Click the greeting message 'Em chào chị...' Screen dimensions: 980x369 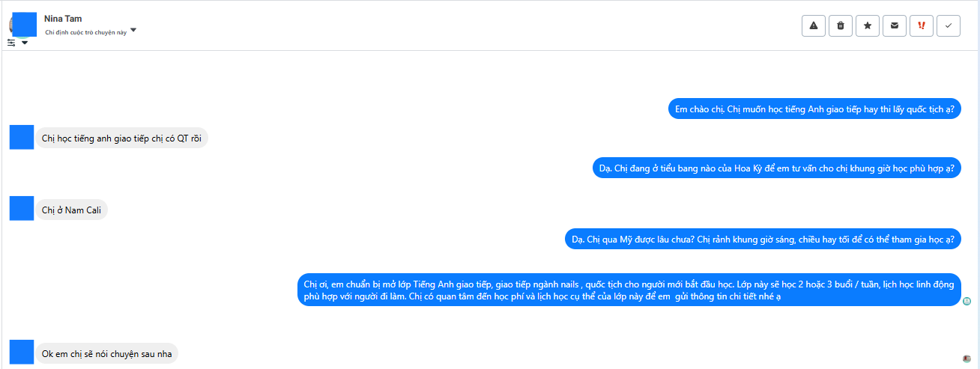pyautogui.click(x=814, y=109)
